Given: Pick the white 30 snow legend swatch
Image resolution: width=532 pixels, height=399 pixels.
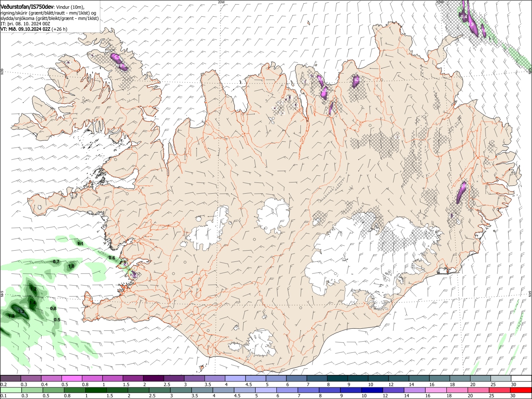Looking at the screenshot, I should 521,379.
